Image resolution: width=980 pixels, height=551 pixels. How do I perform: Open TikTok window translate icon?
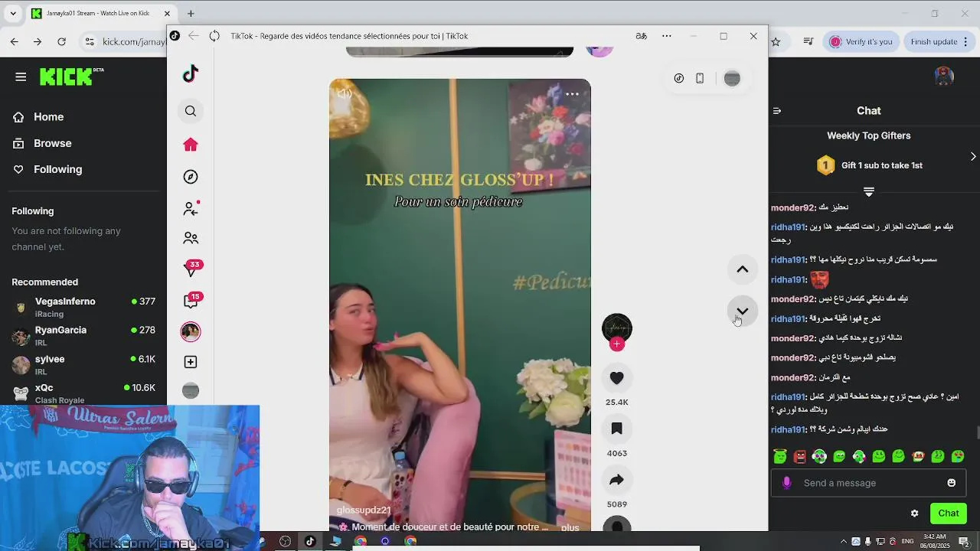pos(641,36)
